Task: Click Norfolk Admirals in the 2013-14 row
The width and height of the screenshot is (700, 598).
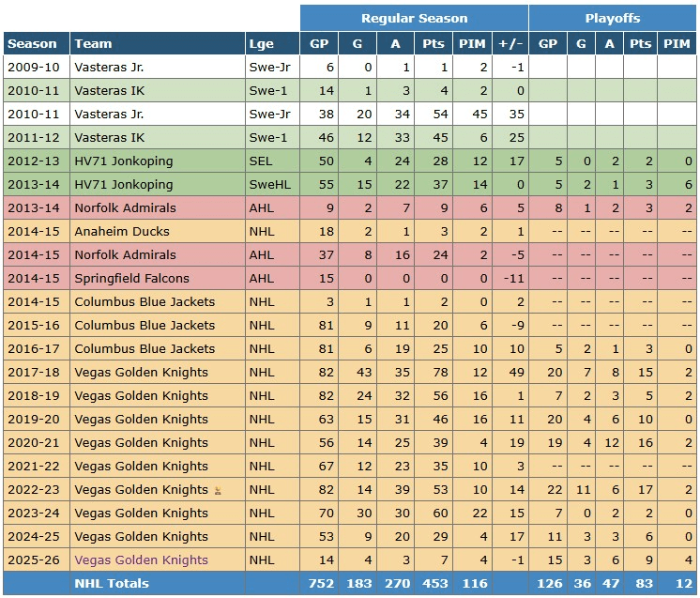Action: (125, 208)
